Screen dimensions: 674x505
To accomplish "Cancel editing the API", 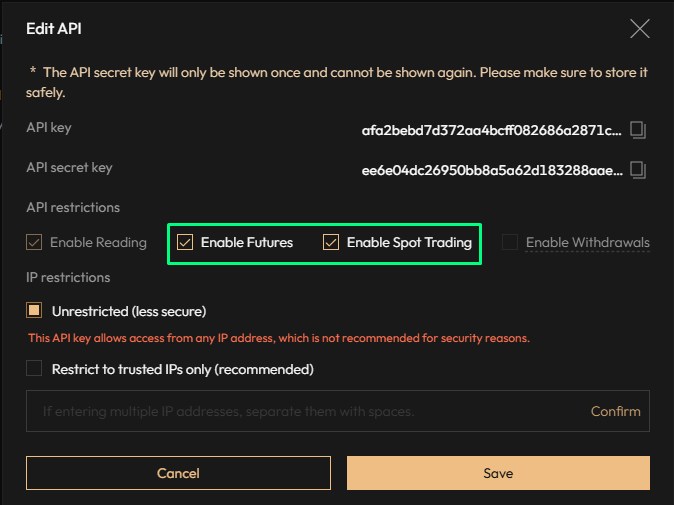I will tap(178, 473).
